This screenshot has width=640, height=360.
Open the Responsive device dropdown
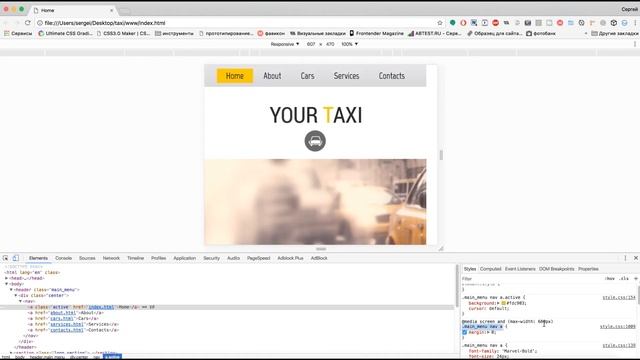pos(285,44)
